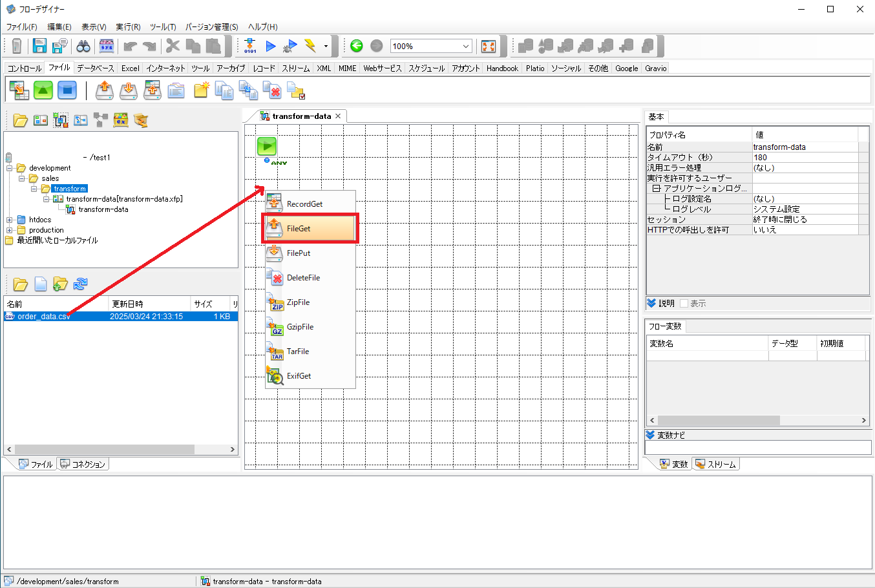Choose DeleteFile from the popup list
Viewport: 875px width, 588px height.
click(310, 278)
